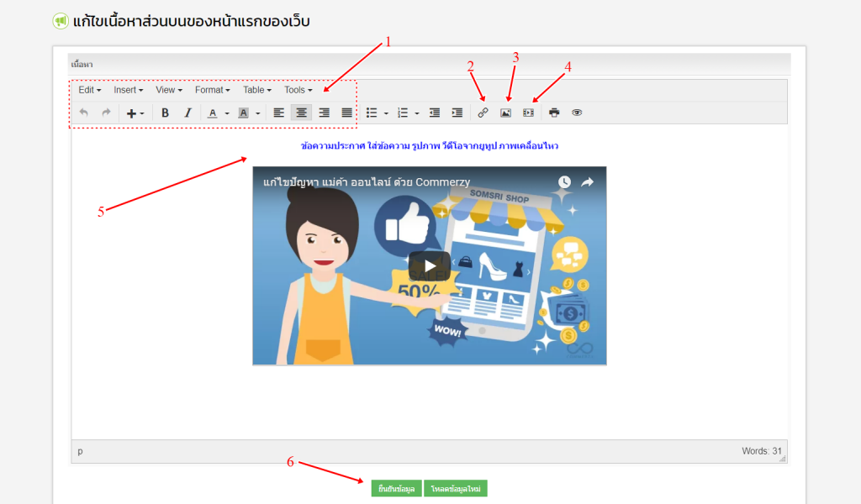The image size is (861, 504).
Task: Open the Tools menu
Action: pyautogui.click(x=298, y=90)
